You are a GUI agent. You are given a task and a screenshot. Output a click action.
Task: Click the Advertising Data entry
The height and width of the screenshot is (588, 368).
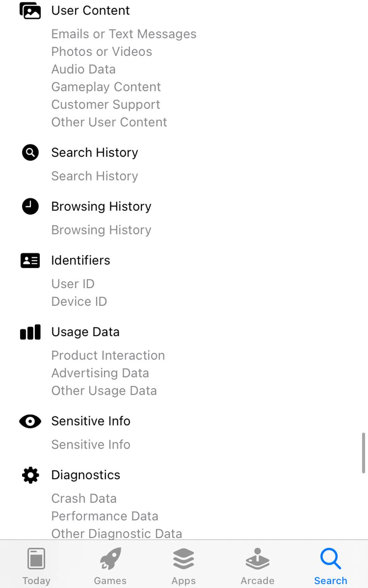100,373
